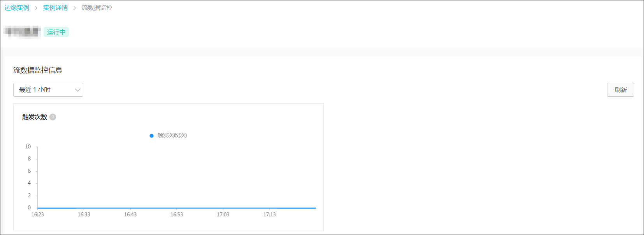The height and width of the screenshot is (235, 644).
Task: Click the 17:03 x-axis time label
Action: (223, 214)
